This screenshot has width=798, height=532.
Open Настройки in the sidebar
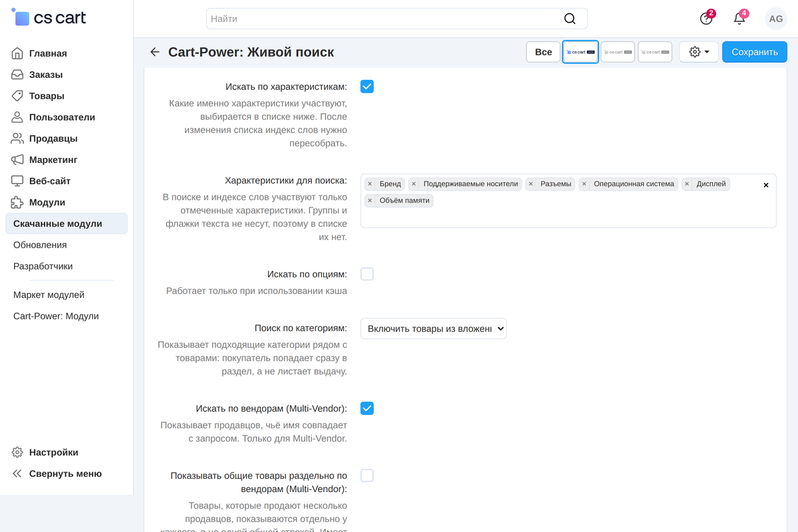tap(54, 452)
